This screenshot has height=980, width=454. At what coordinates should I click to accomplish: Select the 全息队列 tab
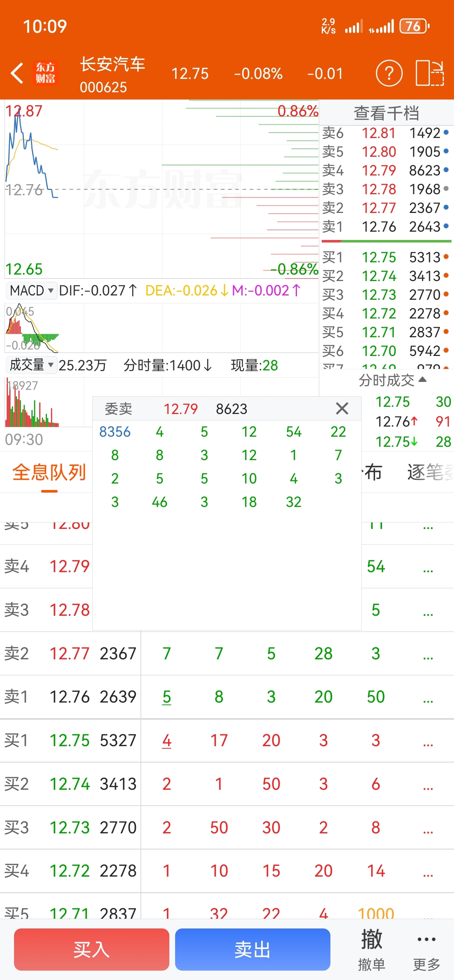49,472
